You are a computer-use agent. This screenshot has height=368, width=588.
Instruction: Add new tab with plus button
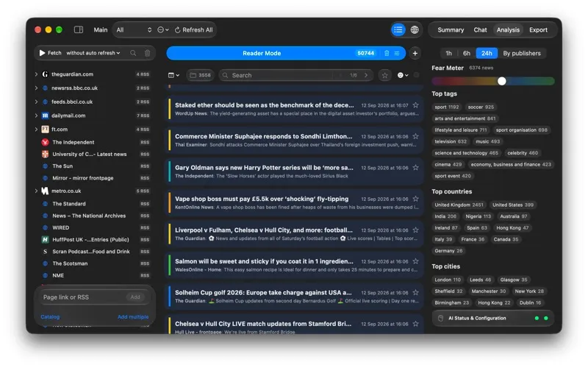pos(415,53)
